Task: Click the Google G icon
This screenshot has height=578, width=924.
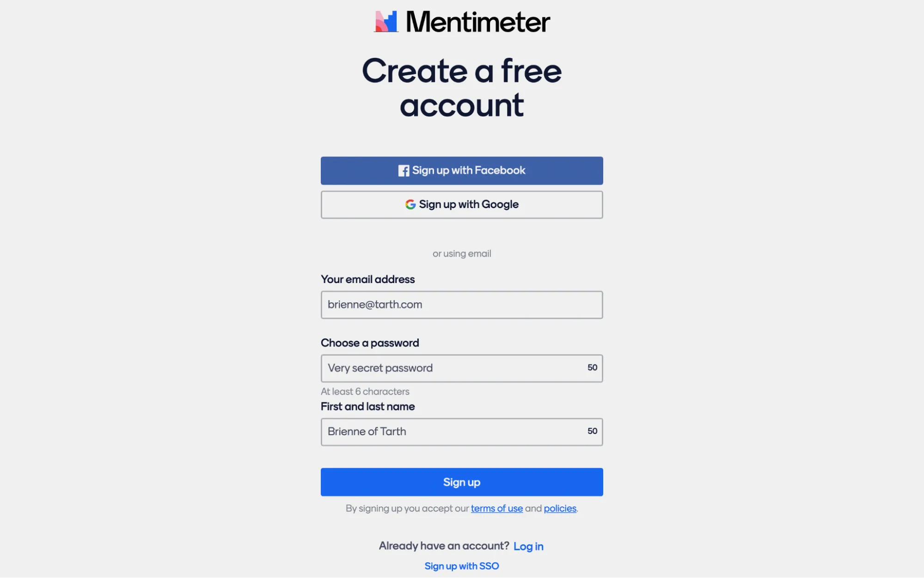Action: point(410,204)
